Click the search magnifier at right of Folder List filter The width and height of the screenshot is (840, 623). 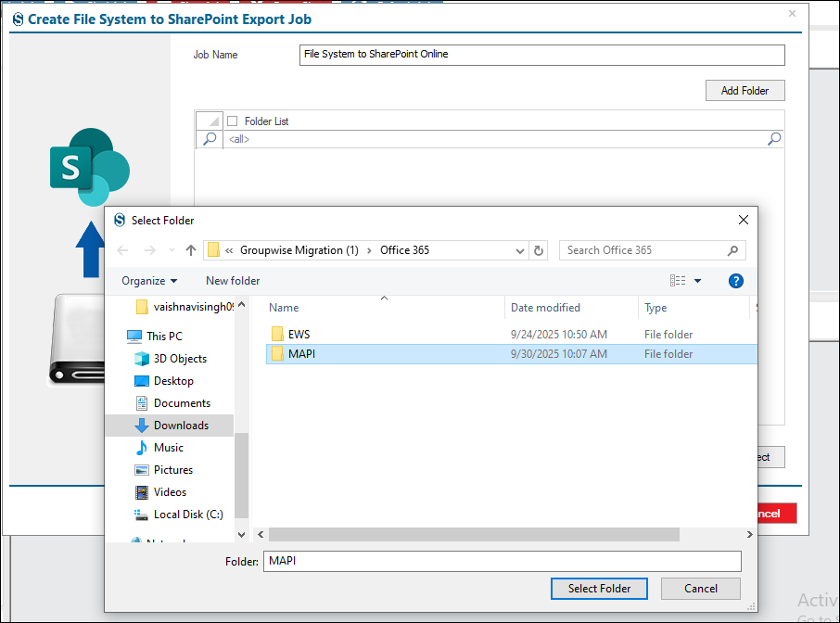(774, 139)
